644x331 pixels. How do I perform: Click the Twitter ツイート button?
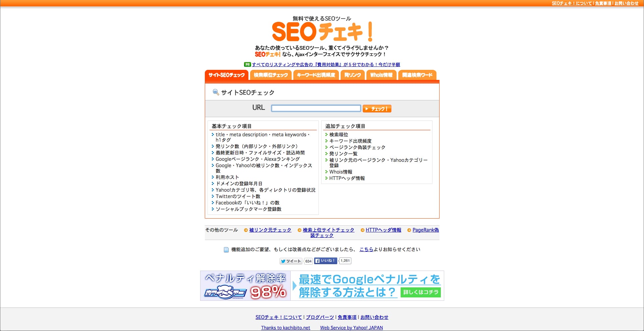click(x=291, y=261)
